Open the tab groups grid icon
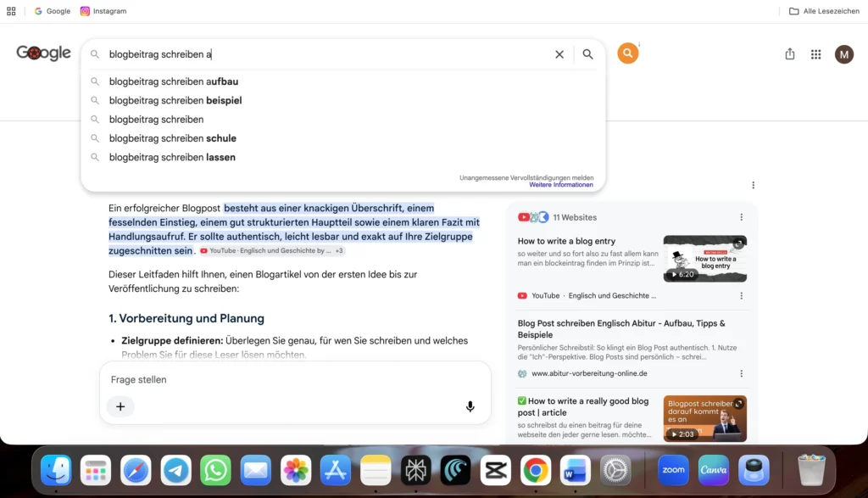Image resolution: width=868 pixels, height=498 pixels. 11,11
